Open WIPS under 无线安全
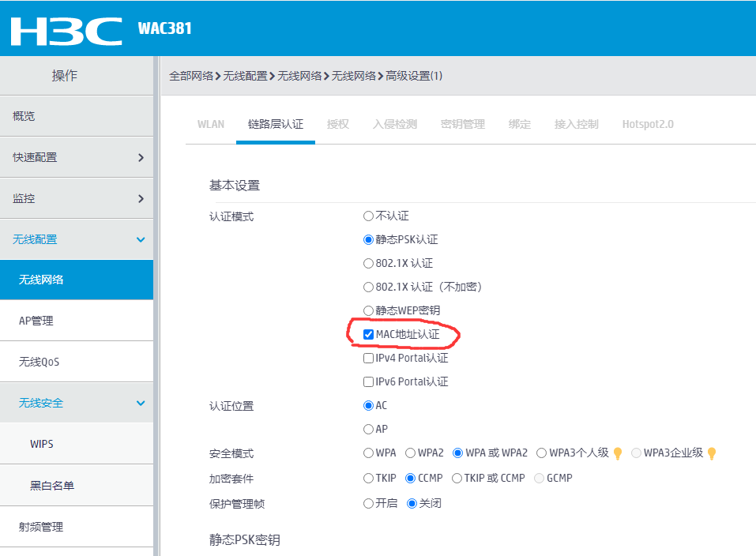This screenshot has height=556, width=756. click(x=77, y=444)
